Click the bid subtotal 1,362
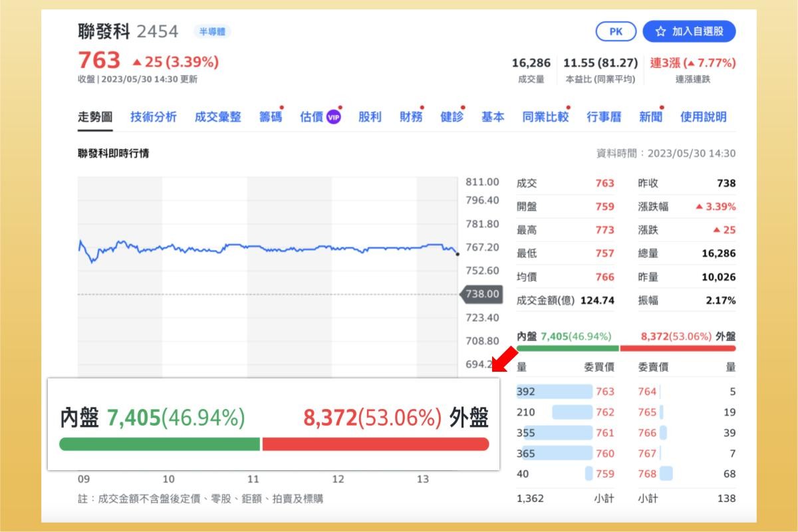798x532 pixels. click(530, 498)
